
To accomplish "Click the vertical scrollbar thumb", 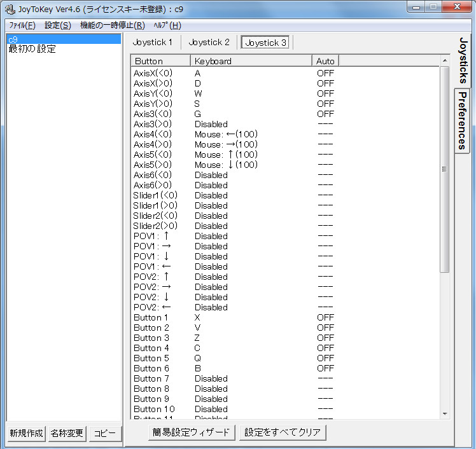I will pos(445,169).
